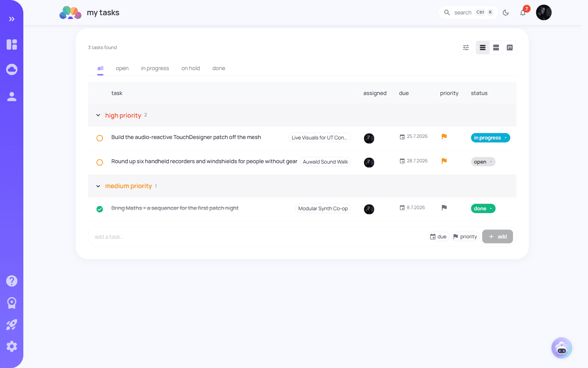Open the settings gear icon
This screenshot has width=588, height=368.
[x=12, y=347]
